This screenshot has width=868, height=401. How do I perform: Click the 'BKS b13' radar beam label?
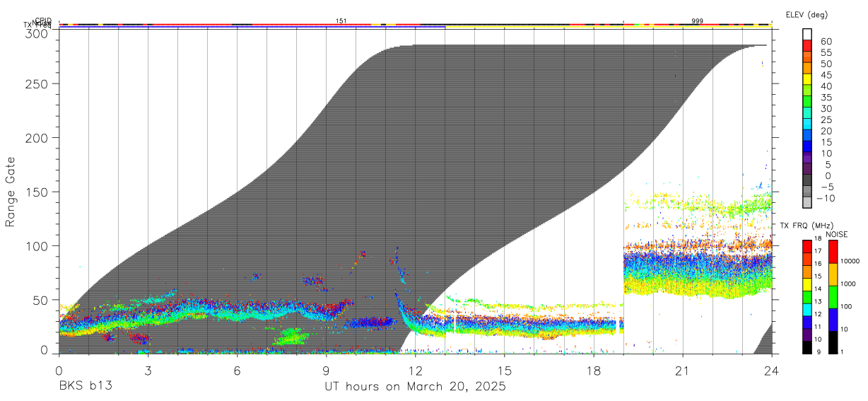tap(84, 387)
